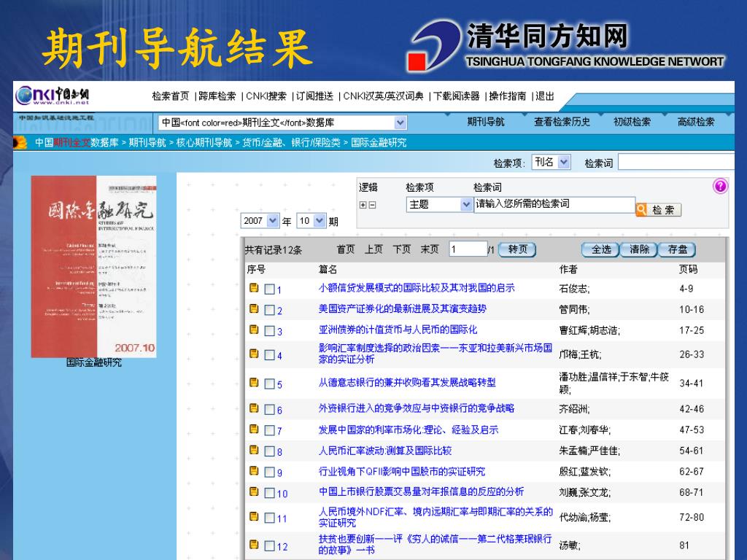Click the plus icon to add search row
This screenshot has height=560, width=747.
pyautogui.click(x=363, y=205)
